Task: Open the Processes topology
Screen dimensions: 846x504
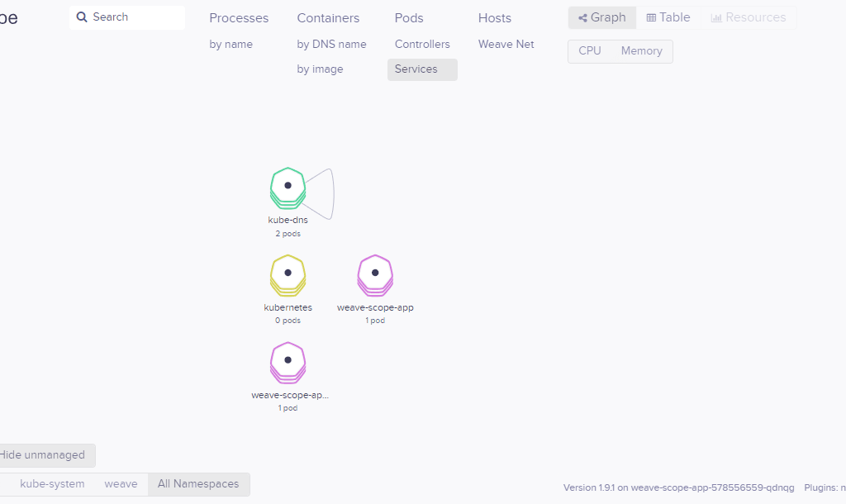Action: coord(239,18)
